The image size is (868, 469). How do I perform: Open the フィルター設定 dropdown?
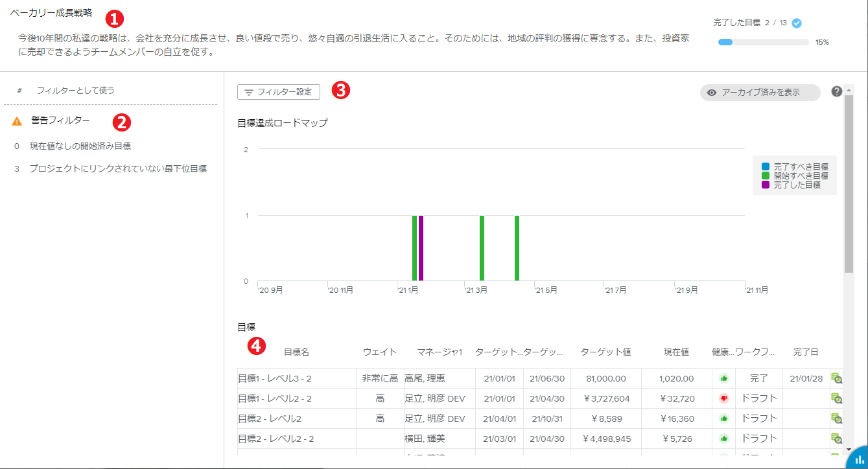tap(279, 92)
